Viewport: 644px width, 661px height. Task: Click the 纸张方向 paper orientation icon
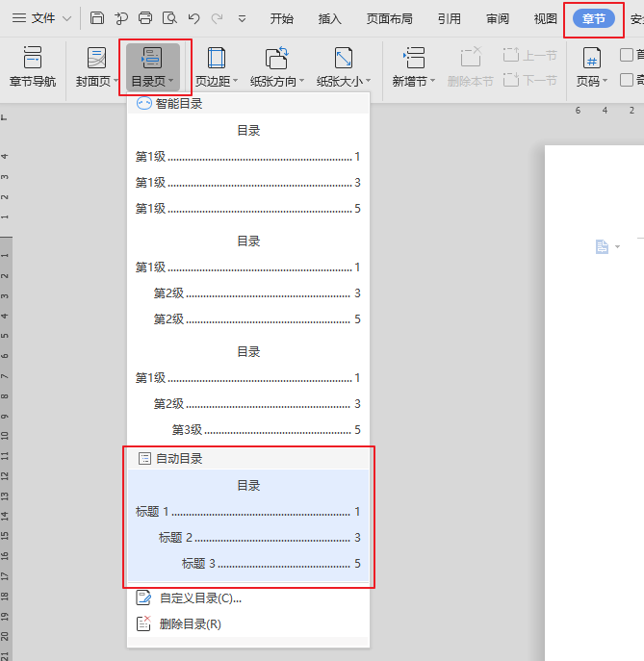point(276,60)
